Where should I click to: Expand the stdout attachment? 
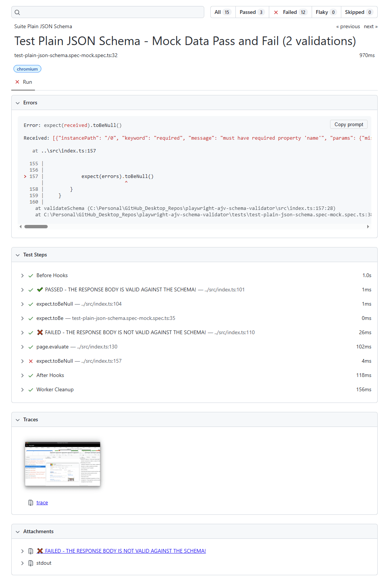pyautogui.click(x=22, y=563)
